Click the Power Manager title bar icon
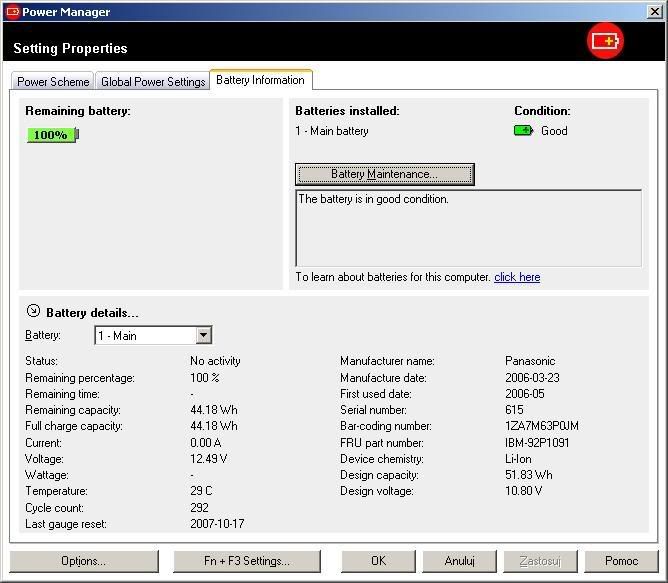The width and height of the screenshot is (668, 583). [13, 12]
